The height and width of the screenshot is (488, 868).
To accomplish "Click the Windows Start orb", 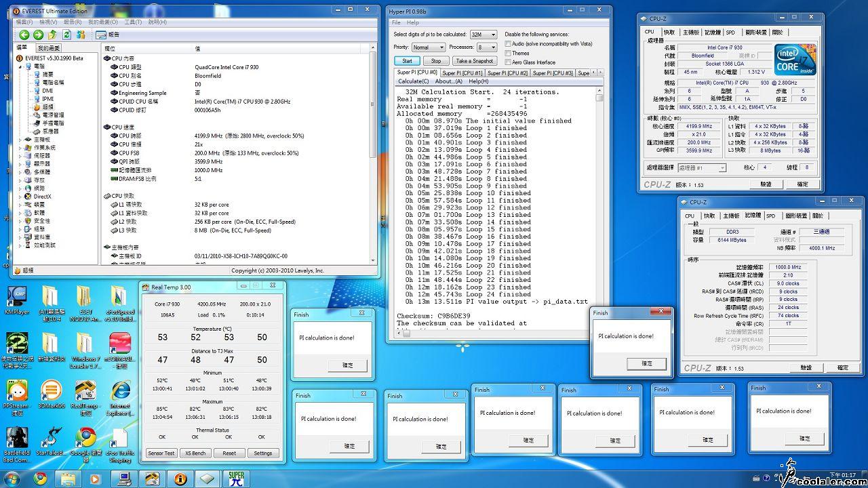I will tap(13, 479).
